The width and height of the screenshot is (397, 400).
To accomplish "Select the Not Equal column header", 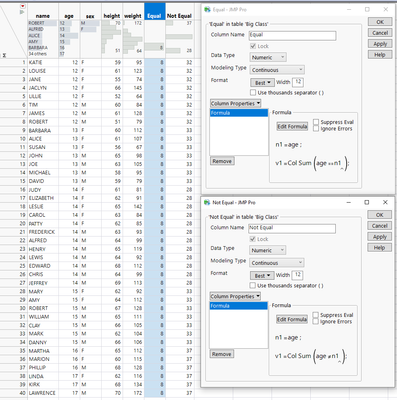I will pyautogui.click(x=179, y=16).
